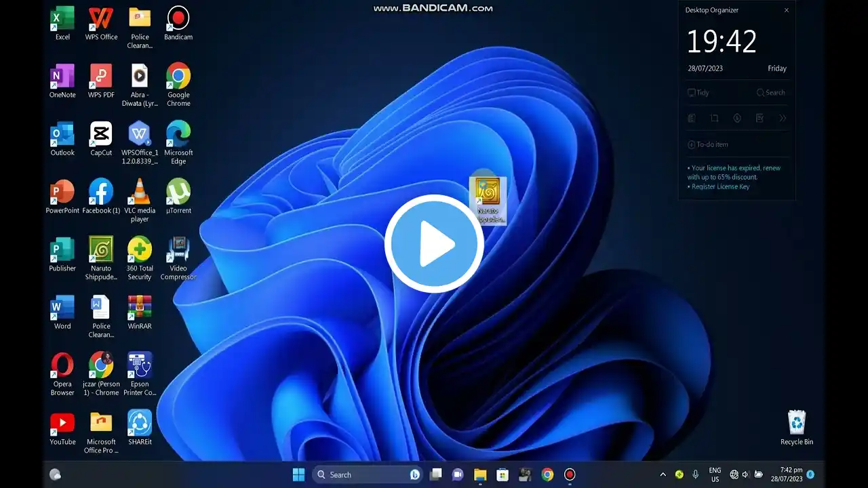Open the taskbar clock and date
Viewport: 868px width, 488px height.
pos(787,474)
